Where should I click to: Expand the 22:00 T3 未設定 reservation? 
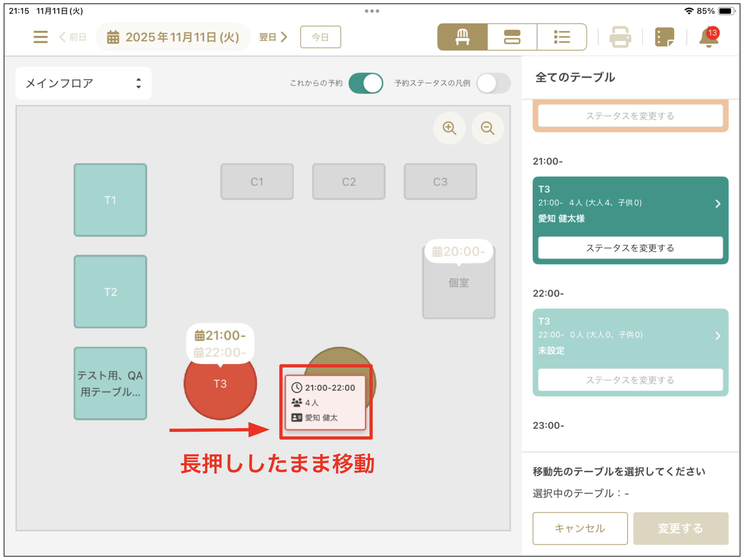(718, 336)
